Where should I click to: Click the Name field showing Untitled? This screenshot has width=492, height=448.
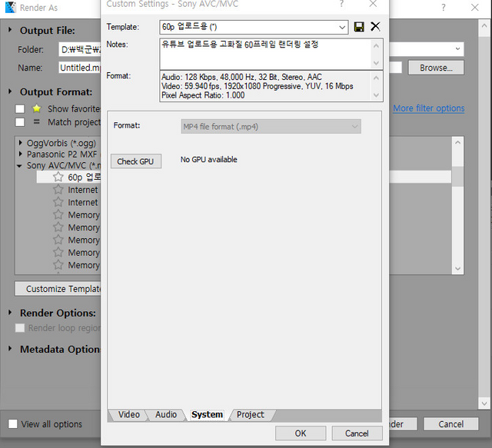point(80,68)
